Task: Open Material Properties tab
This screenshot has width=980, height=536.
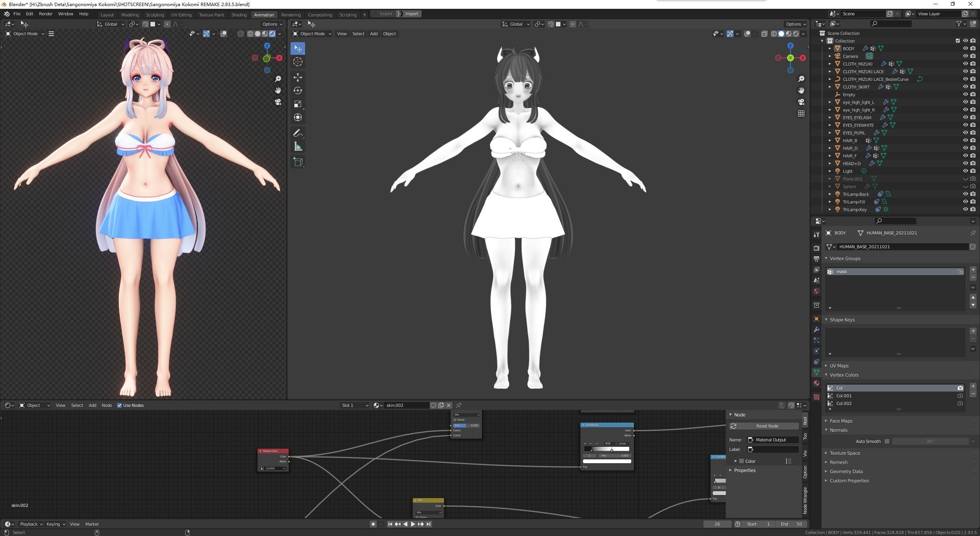Action: pyautogui.click(x=816, y=383)
